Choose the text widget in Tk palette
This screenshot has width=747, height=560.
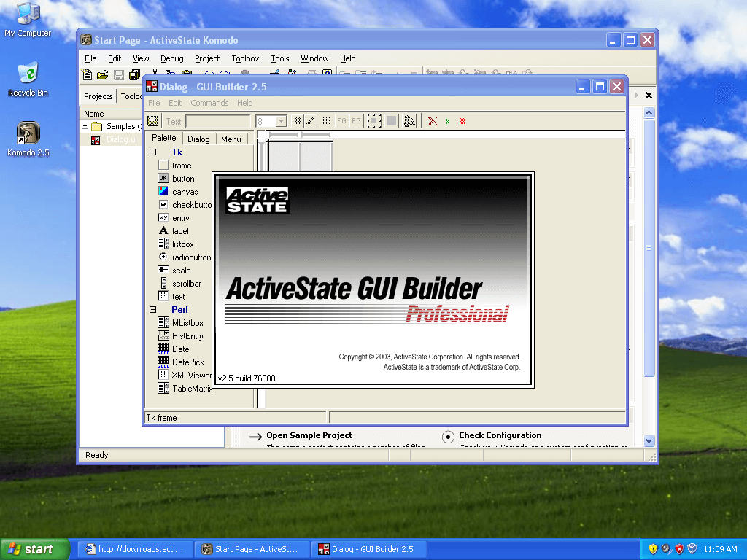pyautogui.click(x=171, y=296)
